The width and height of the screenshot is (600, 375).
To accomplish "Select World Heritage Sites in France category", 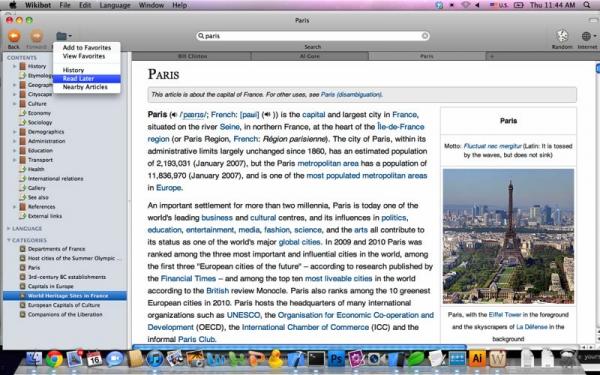I will (65, 296).
